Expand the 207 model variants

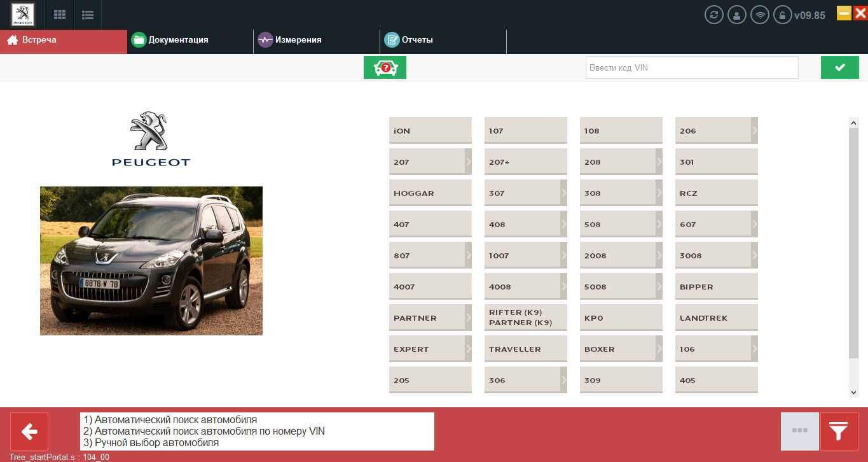point(468,162)
